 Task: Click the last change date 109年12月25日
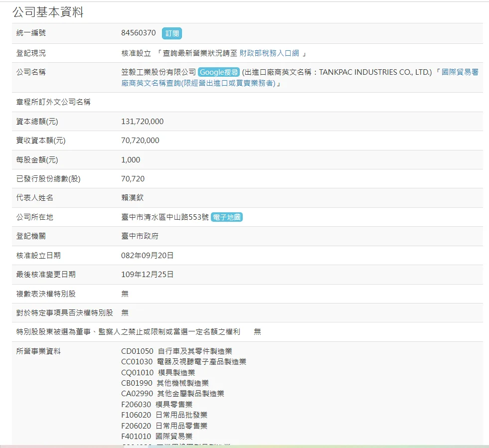click(147, 275)
